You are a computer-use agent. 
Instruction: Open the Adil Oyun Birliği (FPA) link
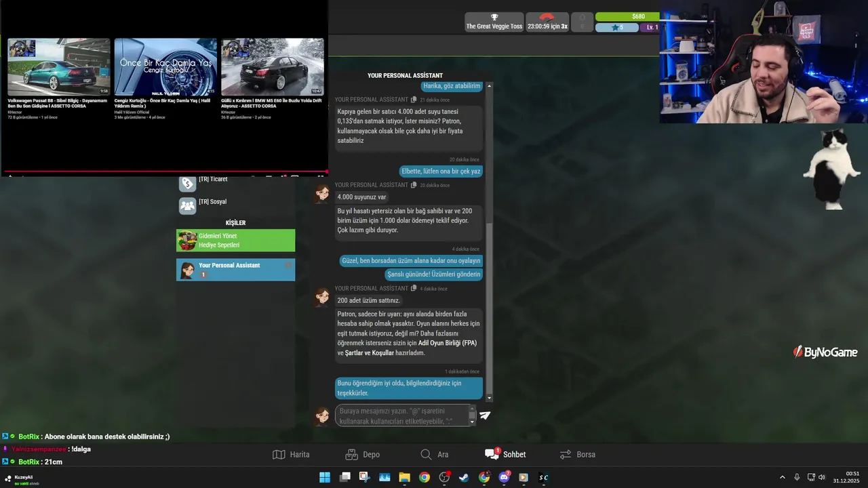point(448,343)
